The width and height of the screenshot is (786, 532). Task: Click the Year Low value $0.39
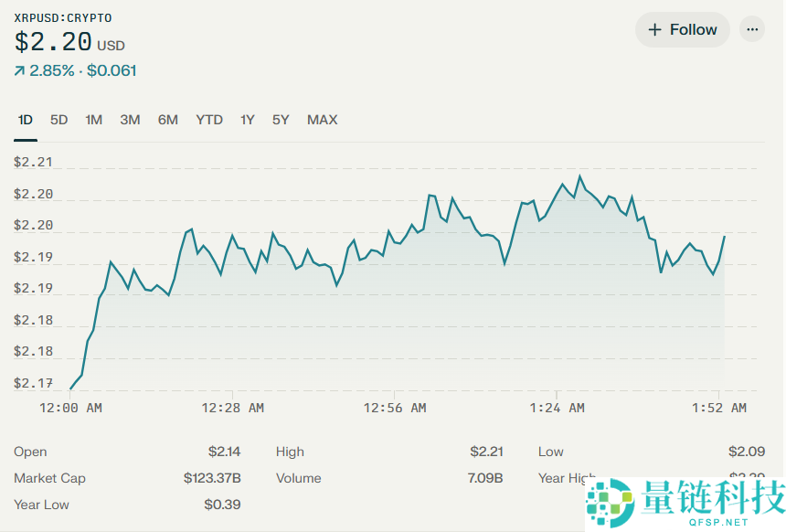point(222,505)
